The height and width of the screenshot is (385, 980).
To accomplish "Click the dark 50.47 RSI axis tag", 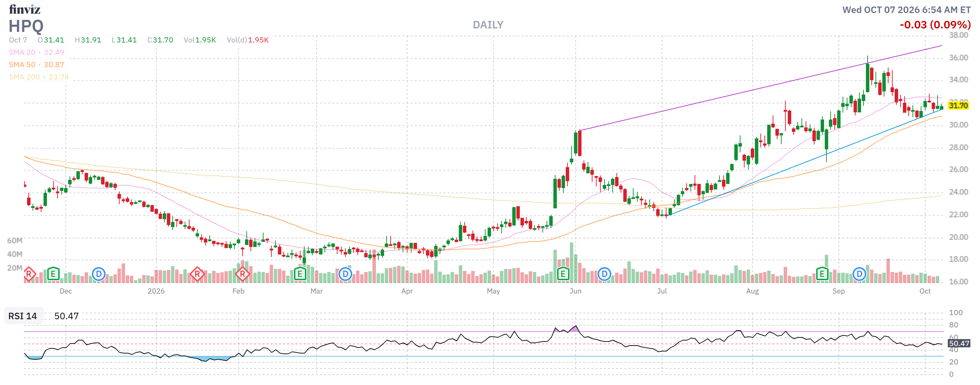I will point(959,343).
